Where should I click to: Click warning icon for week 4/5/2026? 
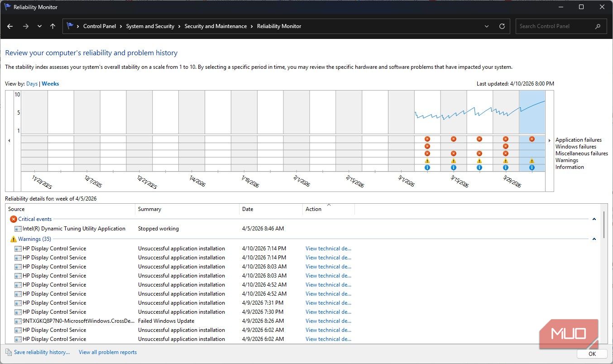coord(532,160)
